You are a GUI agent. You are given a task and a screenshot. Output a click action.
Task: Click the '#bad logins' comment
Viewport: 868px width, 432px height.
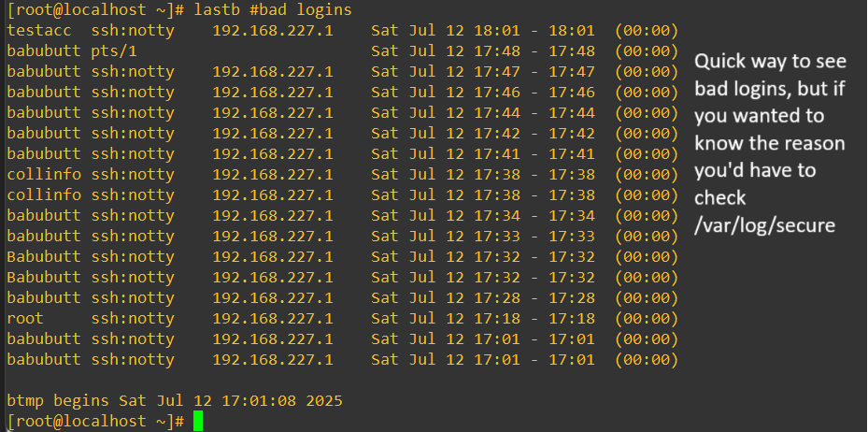pos(301,10)
